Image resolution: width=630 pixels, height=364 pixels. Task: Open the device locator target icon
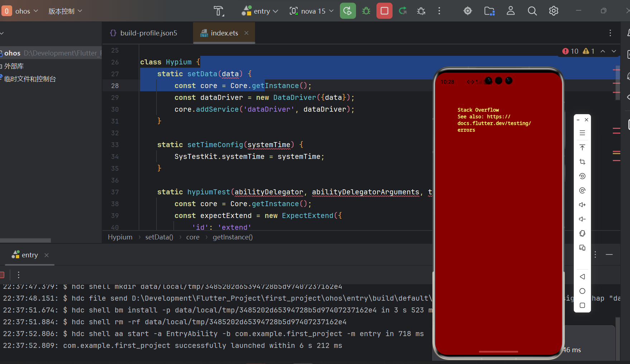[468, 11]
